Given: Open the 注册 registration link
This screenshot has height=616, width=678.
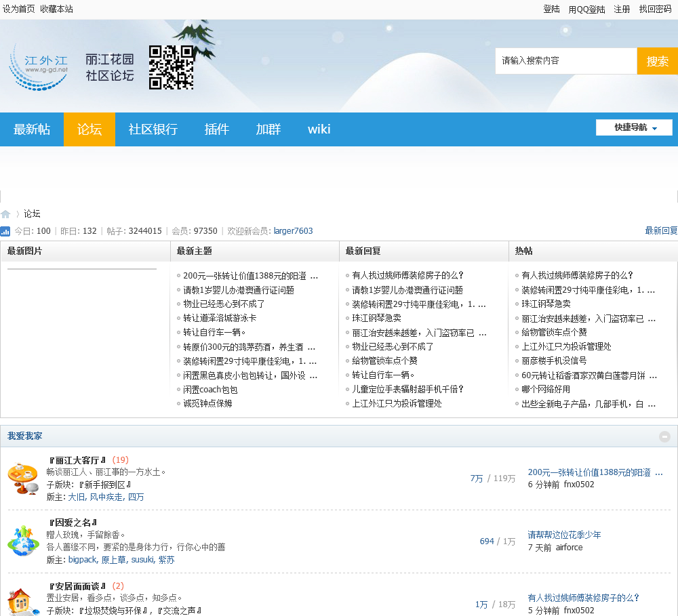Looking at the screenshot, I should click(x=622, y=9).
